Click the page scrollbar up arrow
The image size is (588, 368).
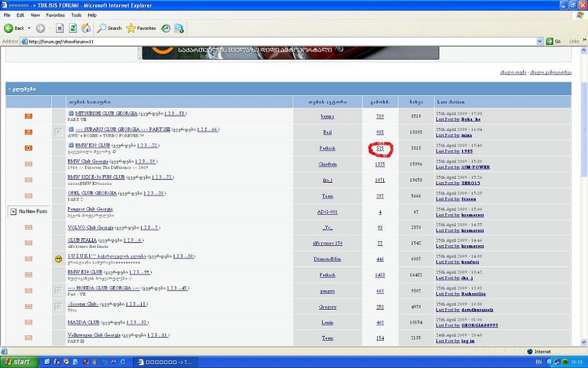[x=584, y=50]
